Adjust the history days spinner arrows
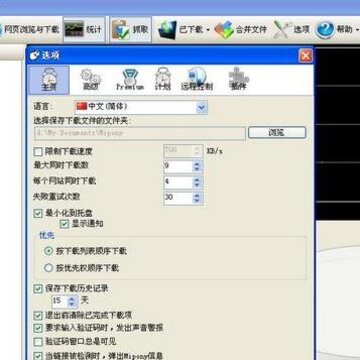Screen dimensions: 360x360 pos(72,301)
